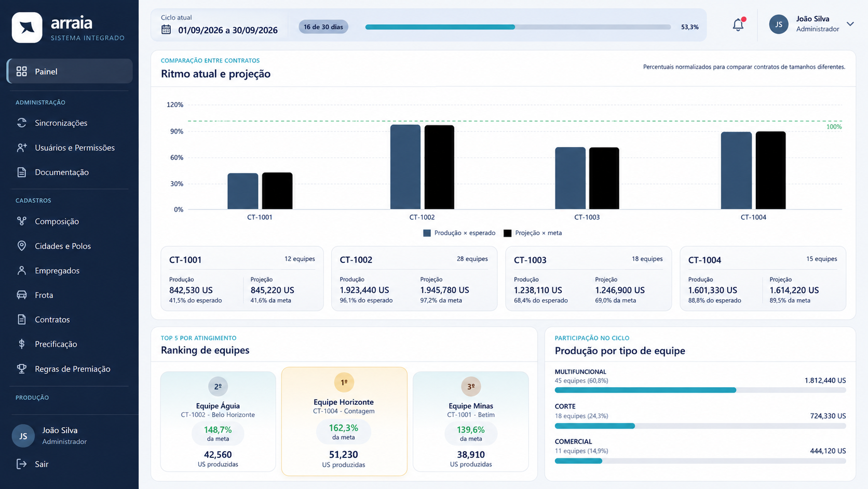Click the Usuários e Permissões user icon
The width and height of the screenshot is (868, 489).
(x=22, y=148)
